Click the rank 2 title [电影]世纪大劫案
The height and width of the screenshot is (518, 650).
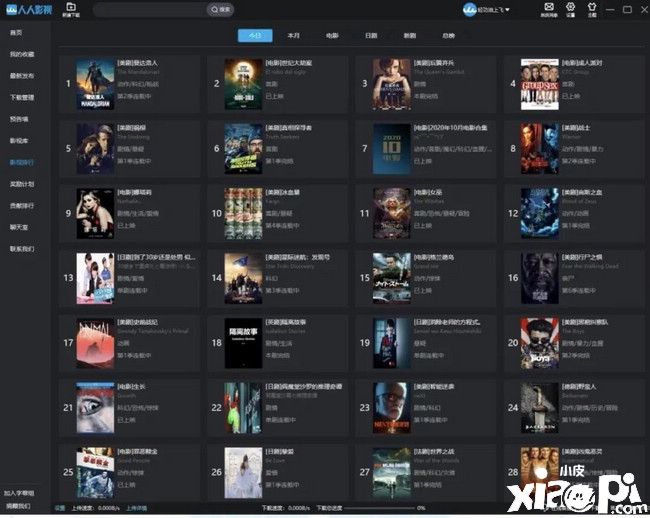point(289,63)
